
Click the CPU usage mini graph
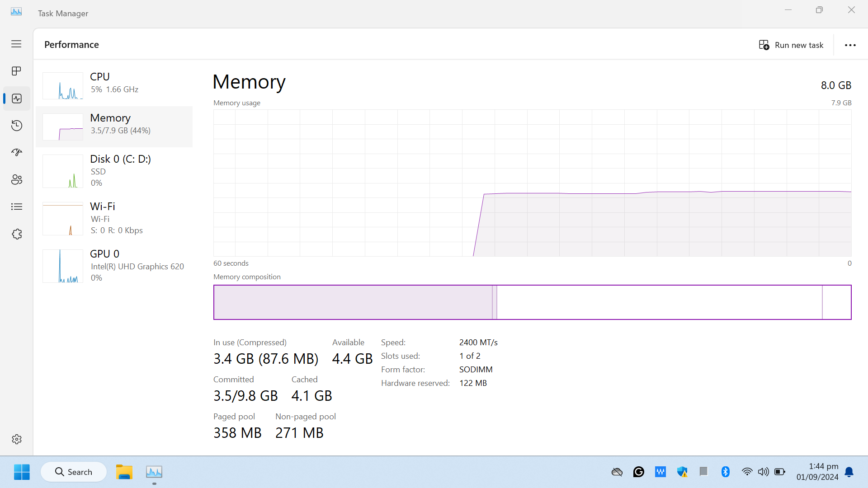click(x=63, y=86)
